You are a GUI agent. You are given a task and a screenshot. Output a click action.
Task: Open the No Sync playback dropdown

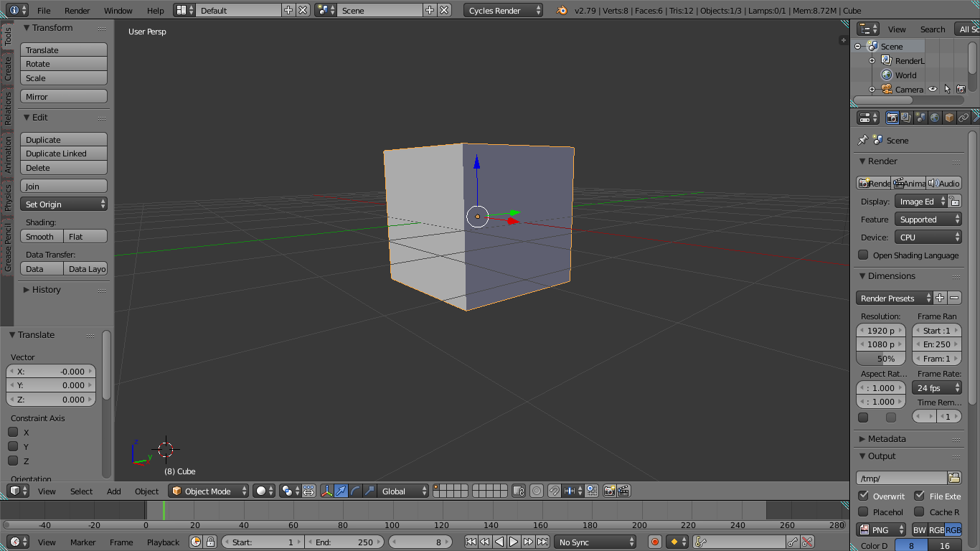coord(594,542)
